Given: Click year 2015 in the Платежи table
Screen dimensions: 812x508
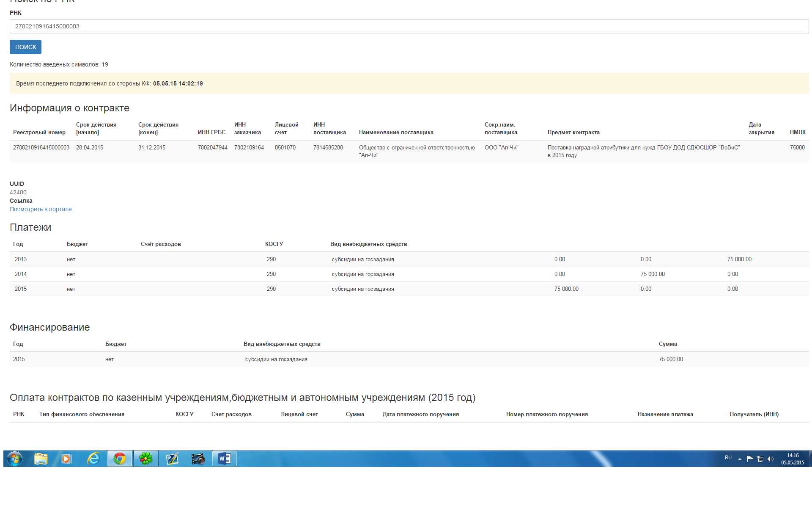Looking at the screenshot, I should tap(21, 289).
